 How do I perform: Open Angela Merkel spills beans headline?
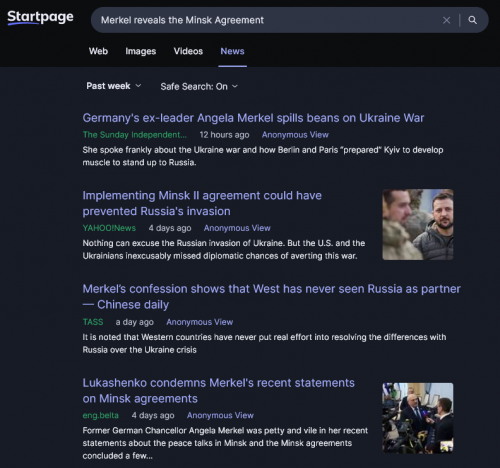coord(253,118)
